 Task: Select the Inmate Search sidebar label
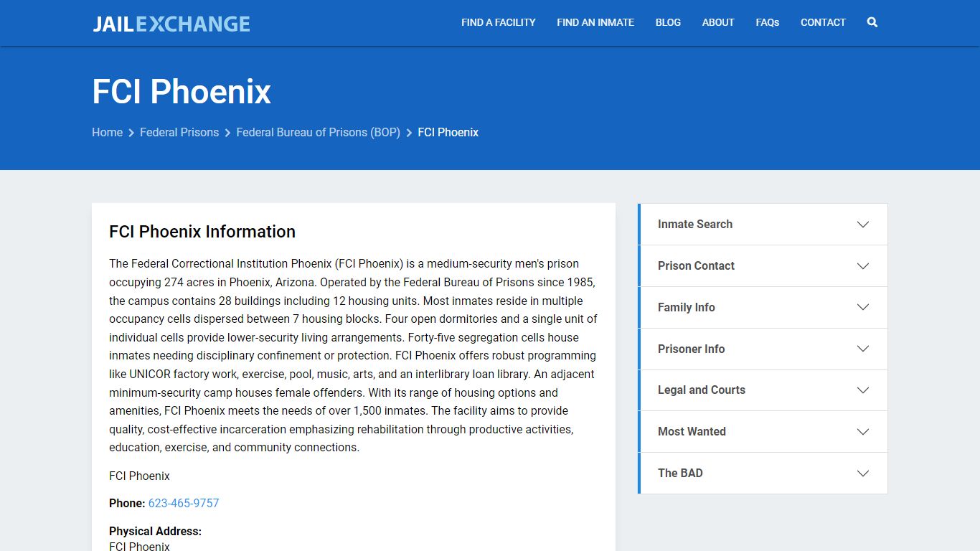pyautogui.click(x=695, y=224)
